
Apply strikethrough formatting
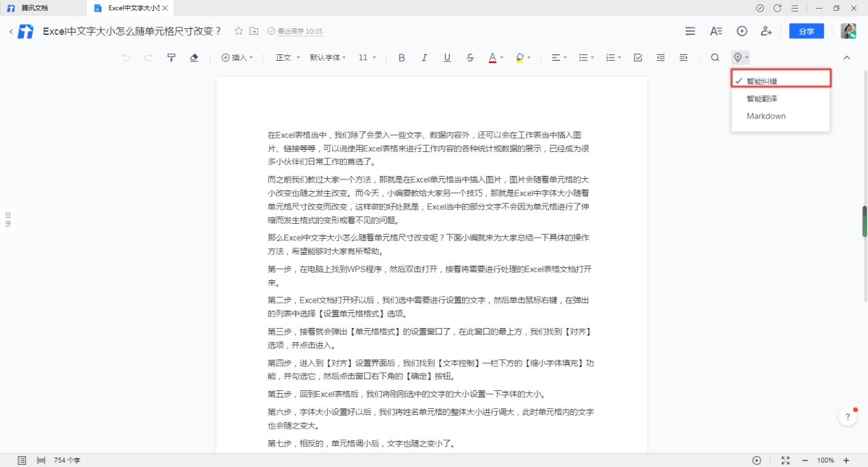[470, 57]
